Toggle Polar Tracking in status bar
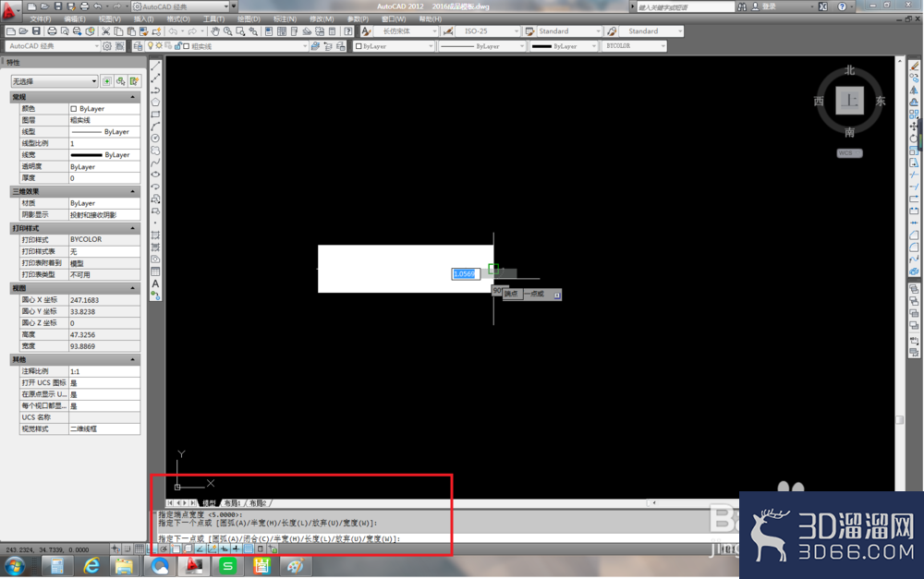The height and width of the screenshot is (579, 924). click(164, 549)
